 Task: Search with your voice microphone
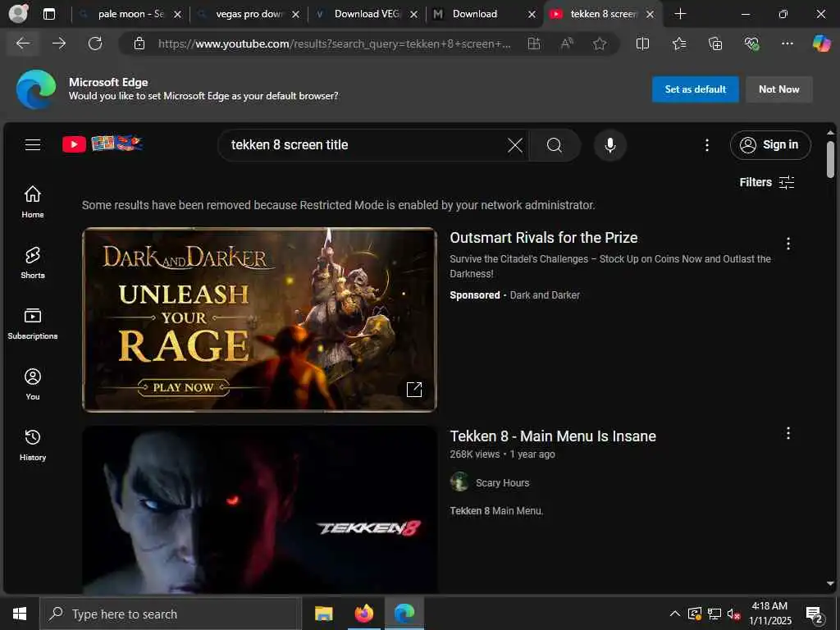(x=610, y=144)
